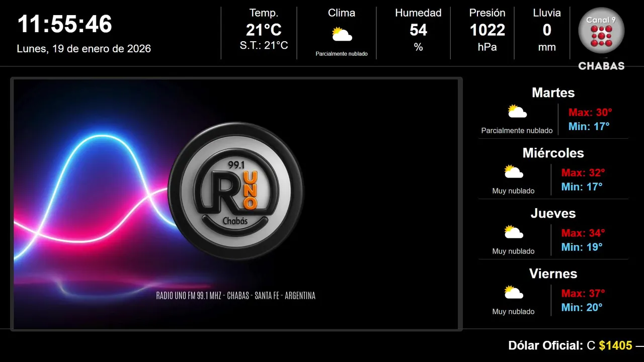Click the Temp. label
The image size is (644, 362).
point(264,13)
